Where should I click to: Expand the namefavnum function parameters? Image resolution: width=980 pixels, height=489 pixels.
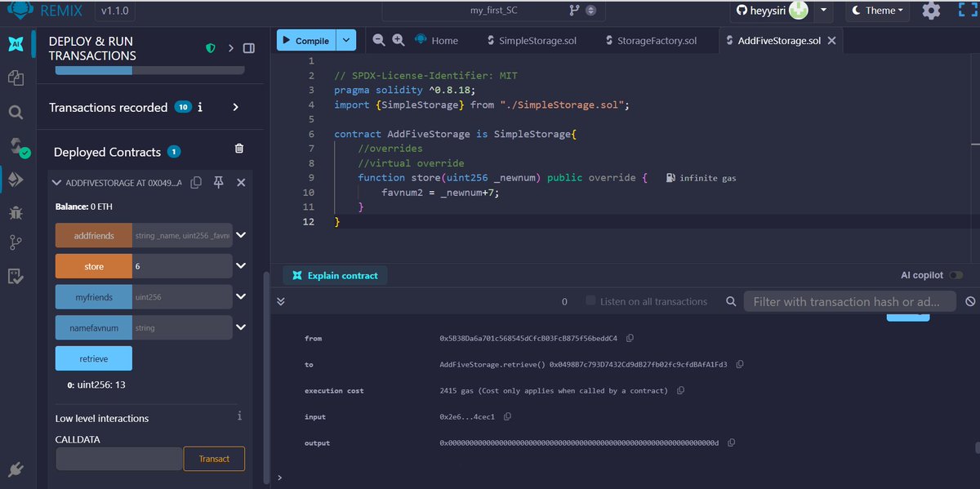[x=241, y=327]
